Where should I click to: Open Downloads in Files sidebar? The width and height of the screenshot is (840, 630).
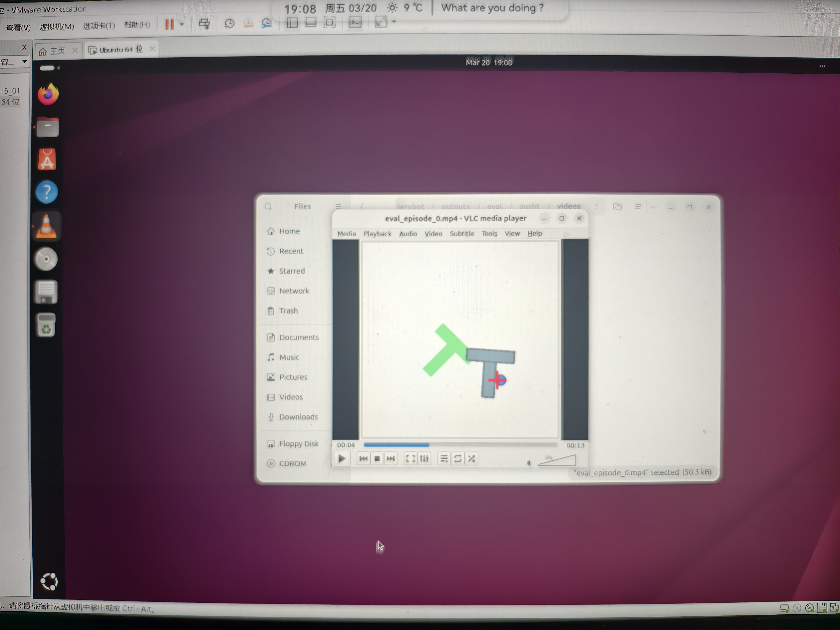point(298,417)
